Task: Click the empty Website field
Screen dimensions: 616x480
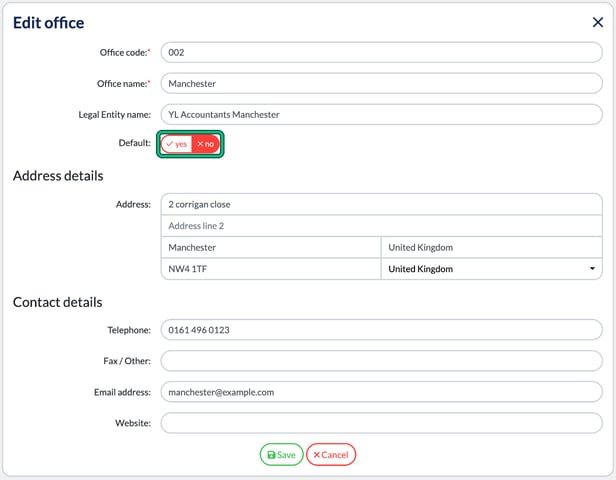Action: tap(381, 423)
